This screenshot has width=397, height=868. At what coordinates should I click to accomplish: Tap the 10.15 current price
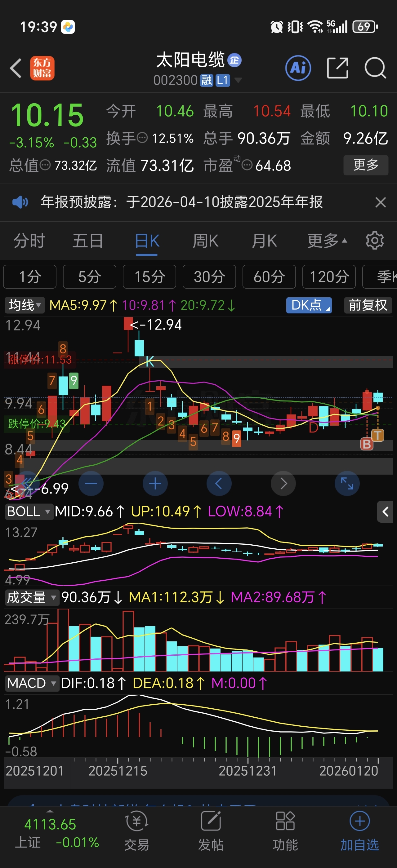(47, 115)
